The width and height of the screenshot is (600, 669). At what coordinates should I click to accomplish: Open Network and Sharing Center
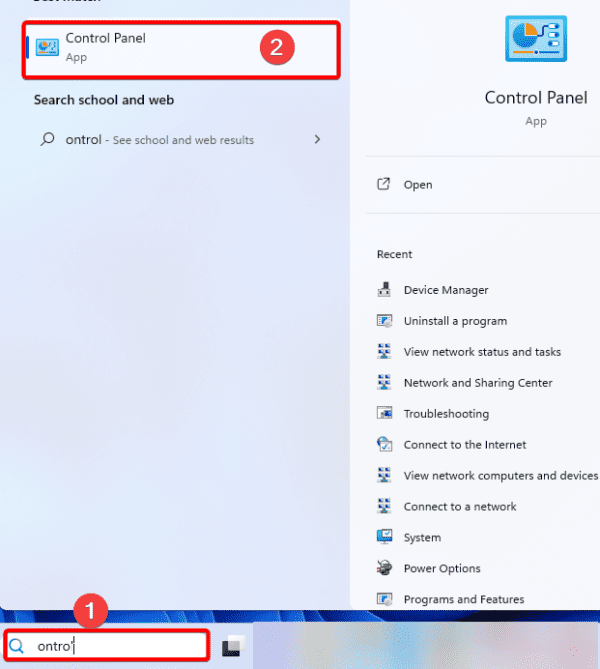pyautogui.click(x=478, y=383)
